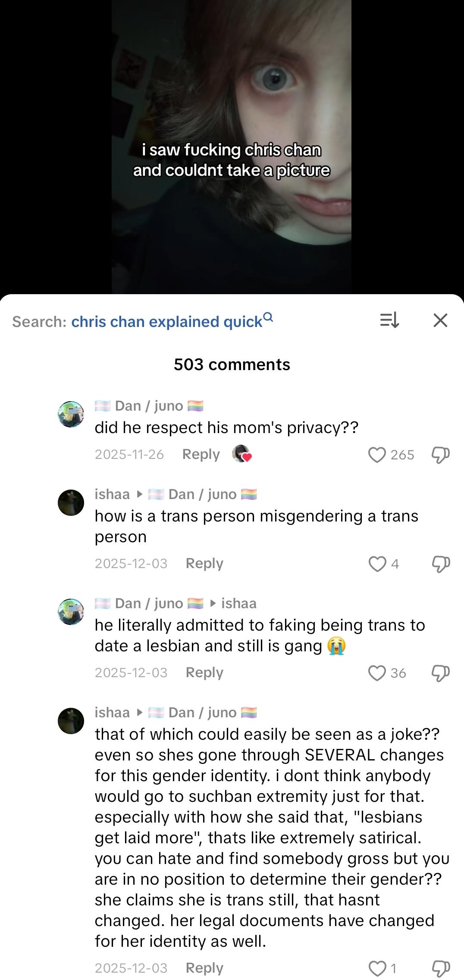The width and height of the screenshot is (464, 980).
Task: Like the 'he literally admitted' comment with 36 likes
Action: tap(377, 673)
